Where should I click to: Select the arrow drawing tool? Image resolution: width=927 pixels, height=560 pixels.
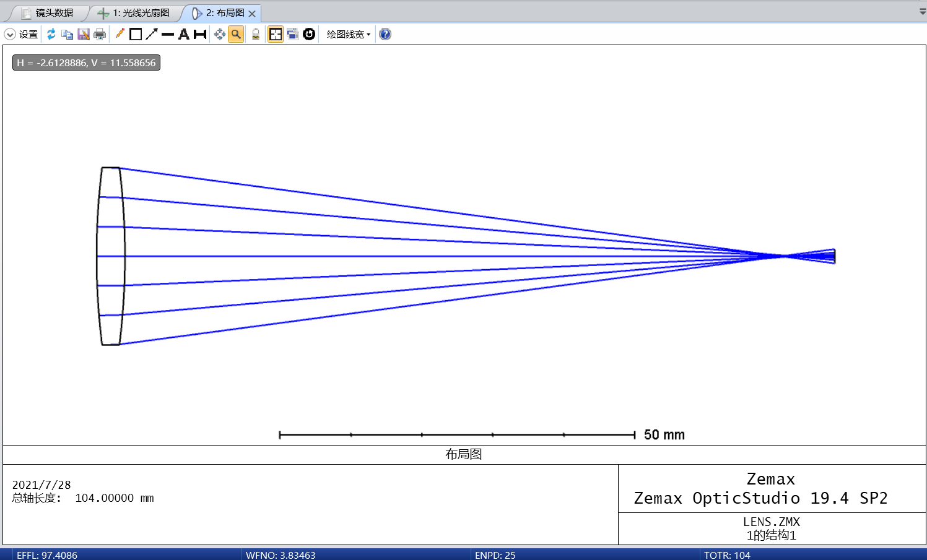pos(152,34)
